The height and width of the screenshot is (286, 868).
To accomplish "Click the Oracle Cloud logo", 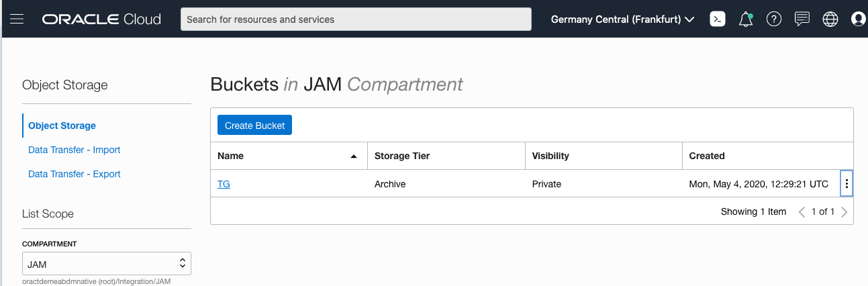I will point(101,19).
